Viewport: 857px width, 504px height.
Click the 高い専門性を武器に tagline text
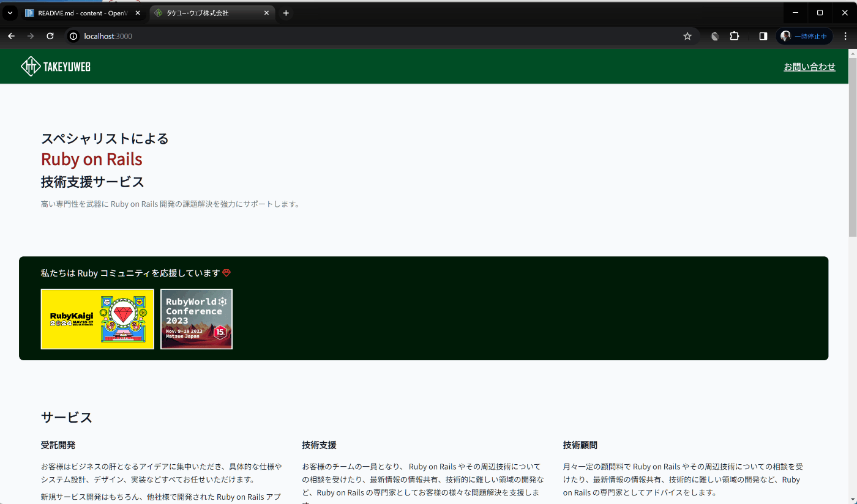(171, 204)
